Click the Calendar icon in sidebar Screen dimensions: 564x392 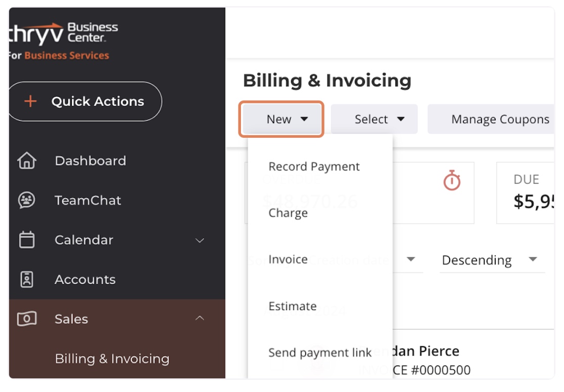click(27, 240)
